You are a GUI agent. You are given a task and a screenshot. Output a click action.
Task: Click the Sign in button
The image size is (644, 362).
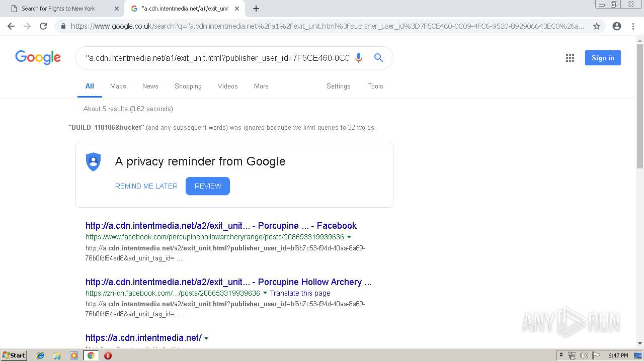point(603,58)
